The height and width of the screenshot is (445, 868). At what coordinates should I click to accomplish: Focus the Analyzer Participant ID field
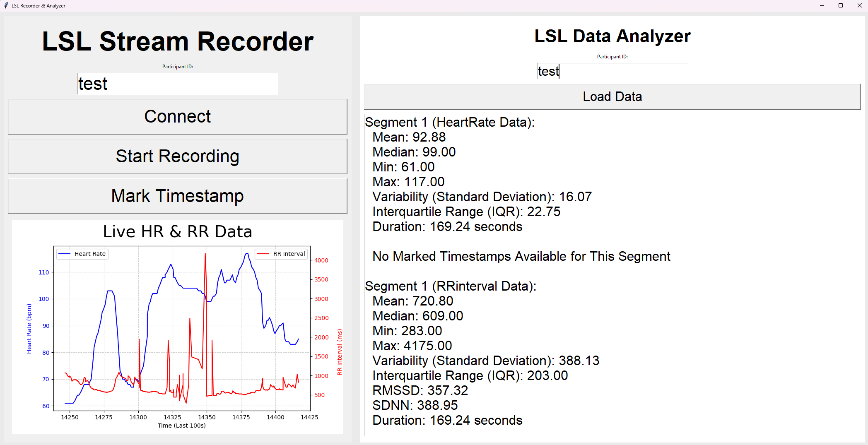[612, 71]
